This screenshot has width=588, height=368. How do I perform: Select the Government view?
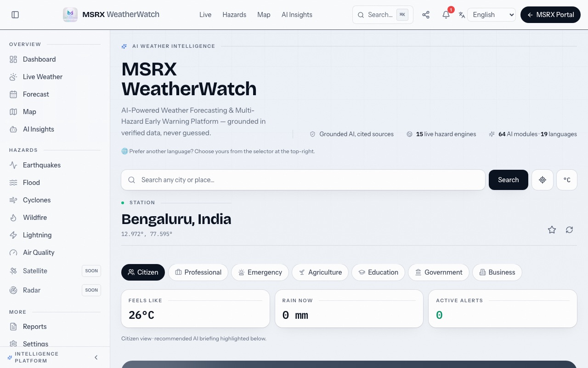tap(438, 272)
